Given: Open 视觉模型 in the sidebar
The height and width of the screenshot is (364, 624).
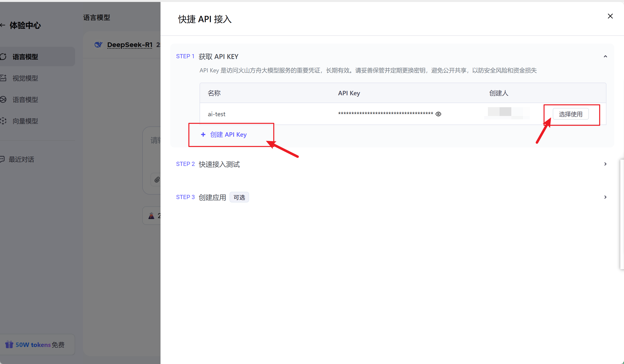Looking at the screenshot, I should click(25, 78).
